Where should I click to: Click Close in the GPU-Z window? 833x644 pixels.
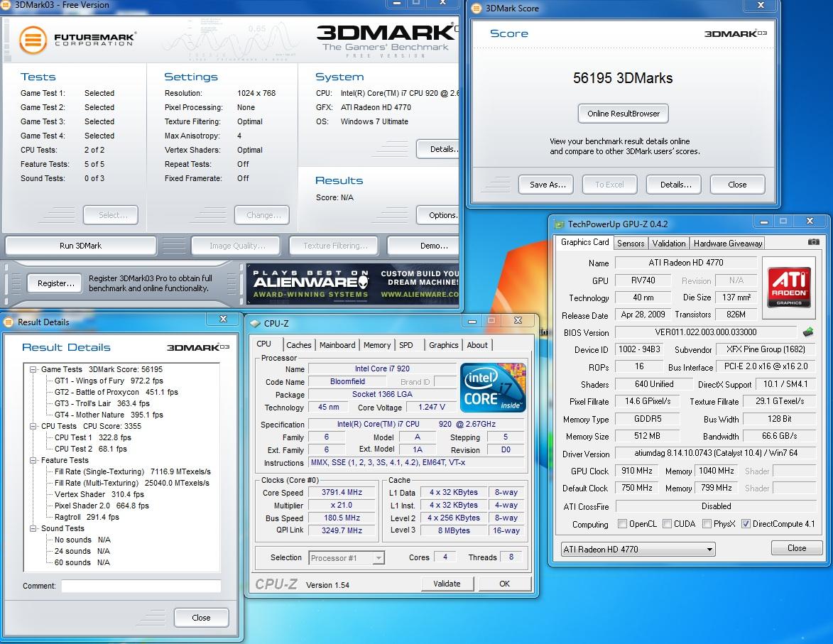[796, 548]
